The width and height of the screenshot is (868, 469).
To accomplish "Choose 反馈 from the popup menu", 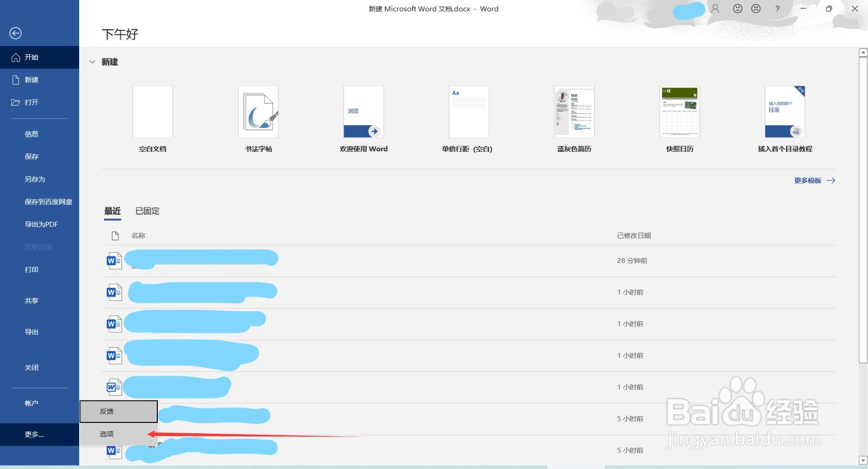I will pos(119,412).
